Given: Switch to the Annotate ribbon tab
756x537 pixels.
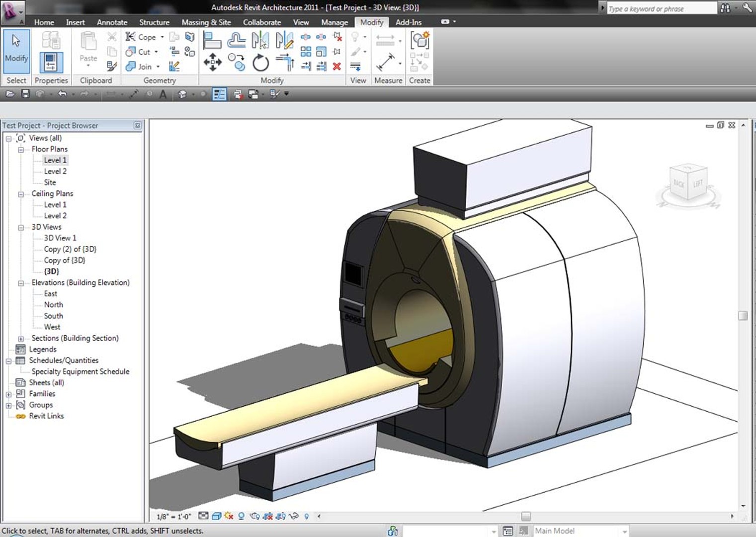Looking at the screenshot, I should tap(112, 22).
